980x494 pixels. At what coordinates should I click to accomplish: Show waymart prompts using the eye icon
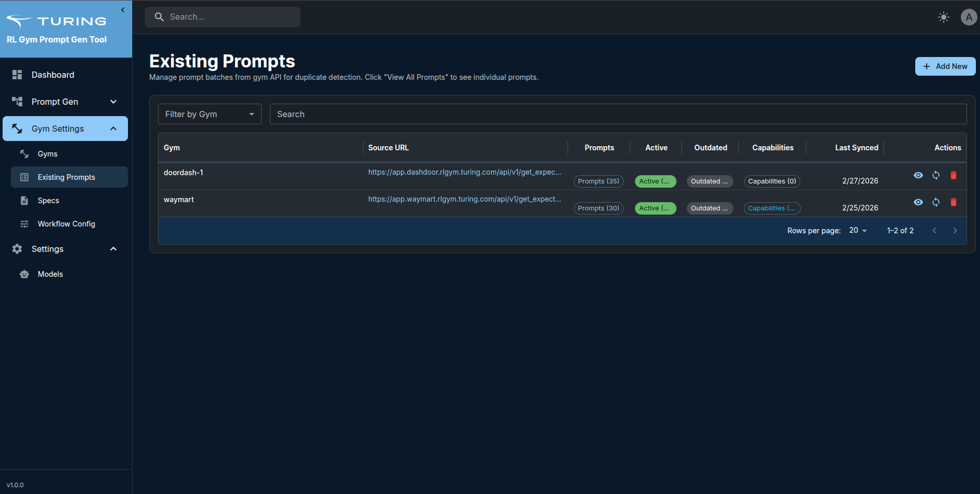(918, 202)
